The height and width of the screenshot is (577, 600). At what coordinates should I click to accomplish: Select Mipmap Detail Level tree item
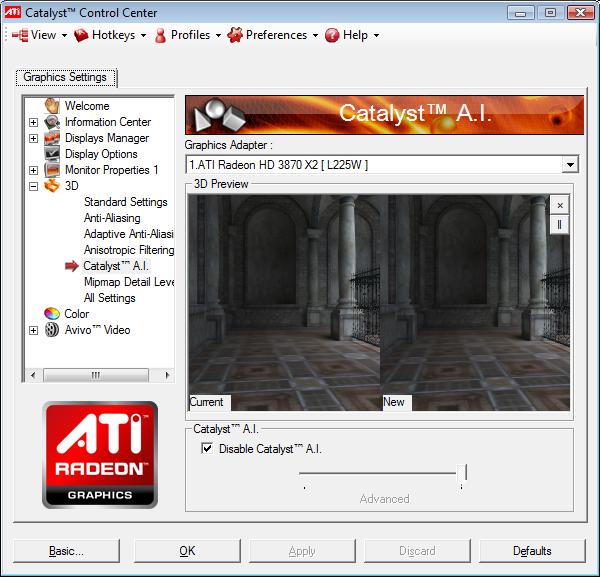coord(129,282)
